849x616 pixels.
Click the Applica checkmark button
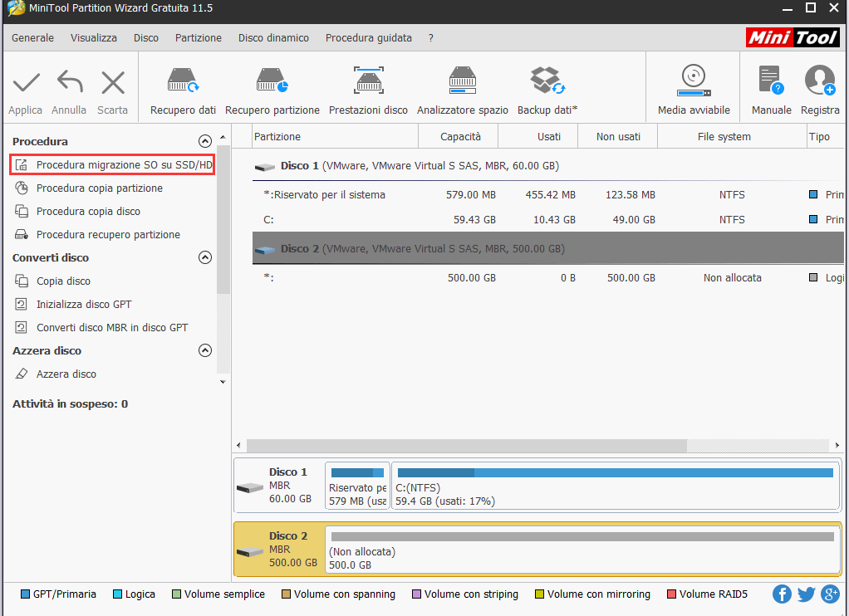26,91
